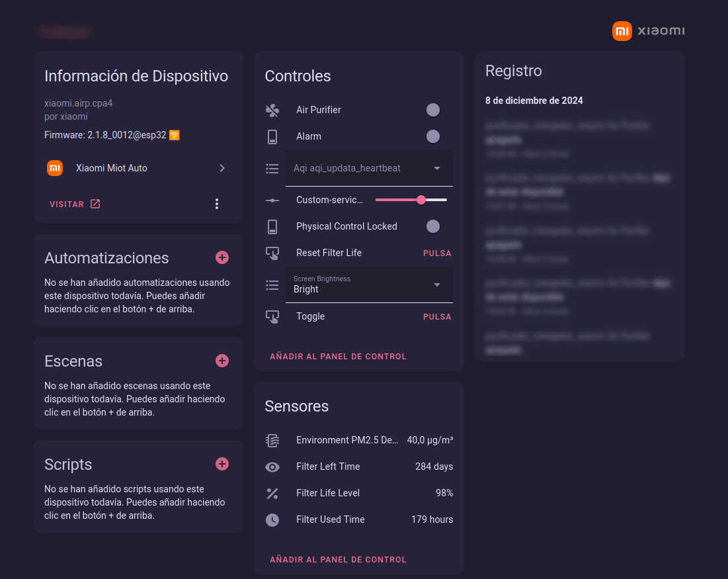This screenshot has width=728, height=579.
Task: Click the Filter Used Time clock icon
Action: point(272,519)
